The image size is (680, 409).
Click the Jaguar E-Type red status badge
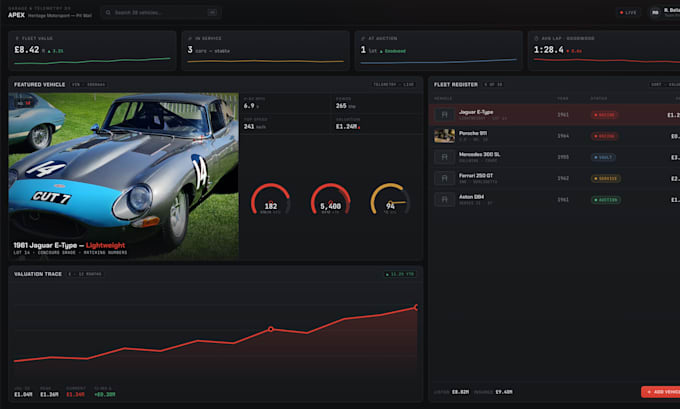tap(605, 115)
